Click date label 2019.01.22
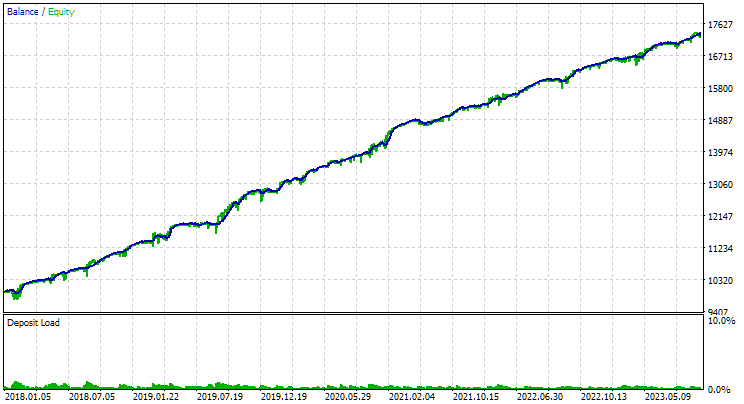Image resolution: width=744 pixels, height=404 pixels. click(156, 396)
